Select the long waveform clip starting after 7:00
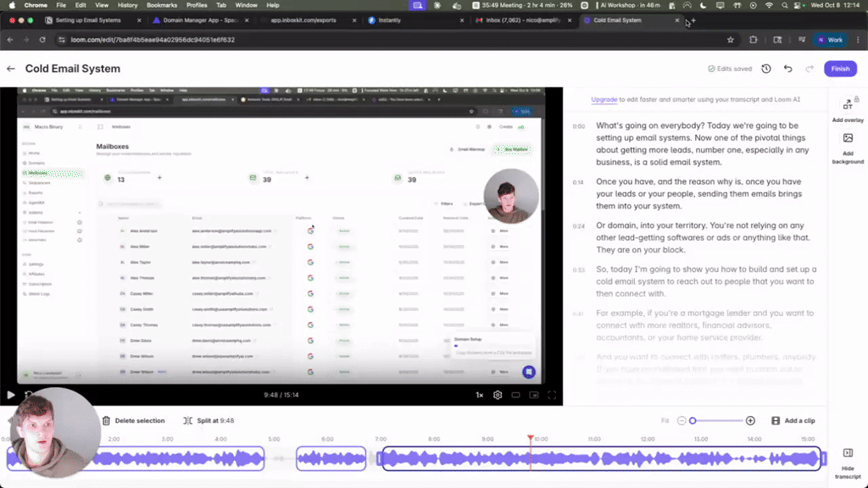 click(601, 458)
